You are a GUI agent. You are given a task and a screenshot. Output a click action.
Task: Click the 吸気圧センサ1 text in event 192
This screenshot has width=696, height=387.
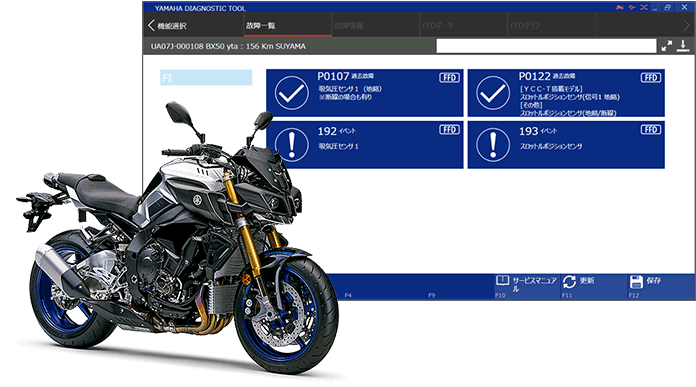(338, 146)
